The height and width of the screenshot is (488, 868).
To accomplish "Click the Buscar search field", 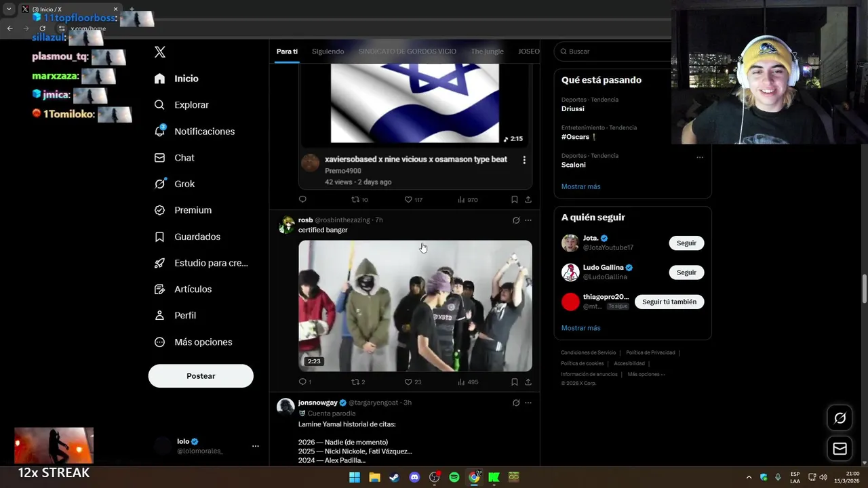I will click(614, 52).
